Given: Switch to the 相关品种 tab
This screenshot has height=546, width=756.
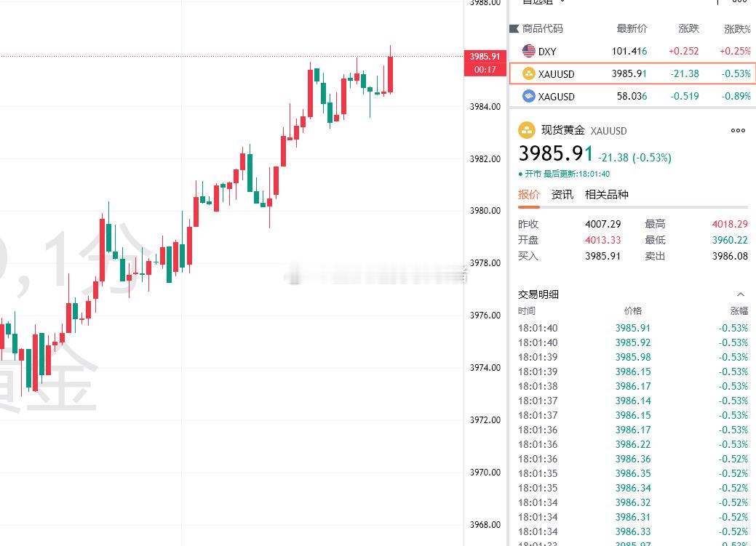Looking at the screenshot, I should [607, 195].
